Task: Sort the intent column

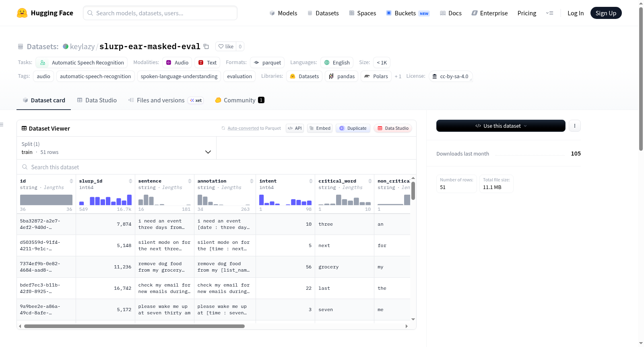Action: pos(311,181)
